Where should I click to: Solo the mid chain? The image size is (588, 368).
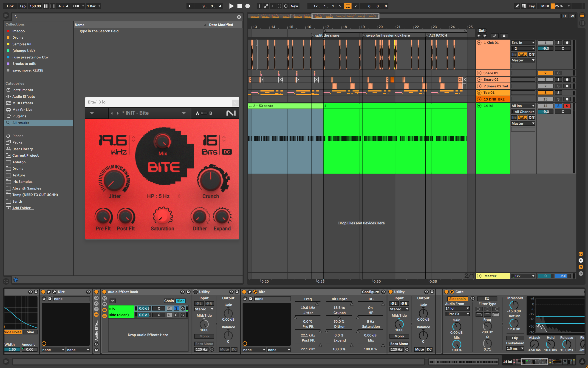176,308
